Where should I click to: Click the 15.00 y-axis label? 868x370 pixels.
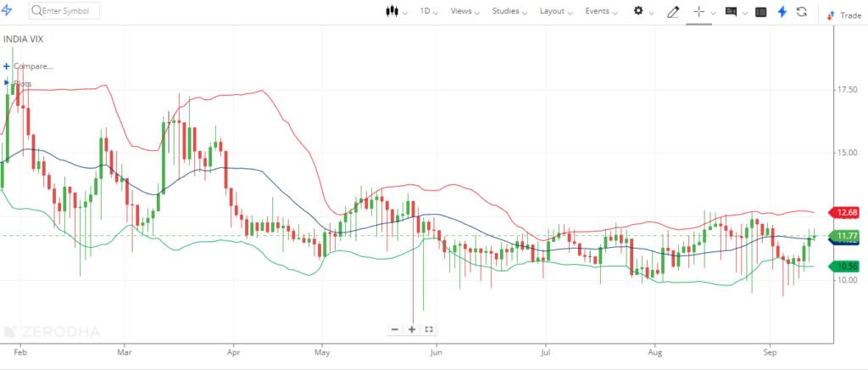[x=848, y=152]
